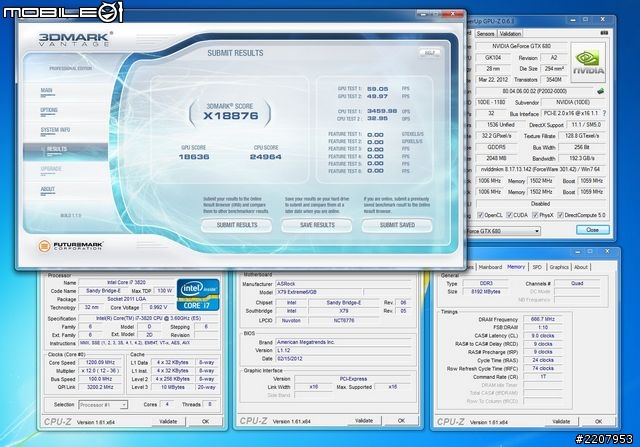Click GPU Test 1 value 59.05
The height and width of the screenshot is (447, 640).
(378, 89)
